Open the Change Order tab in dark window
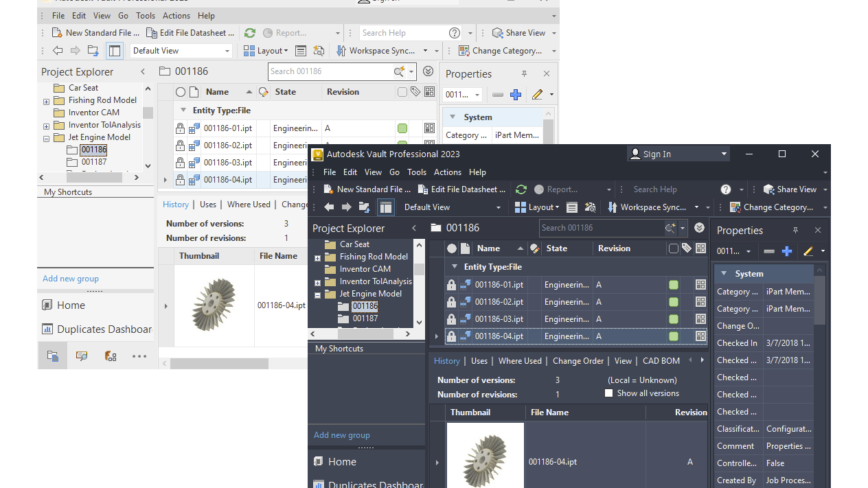This screenshot has height=488, width=868. tap(578, 361)
